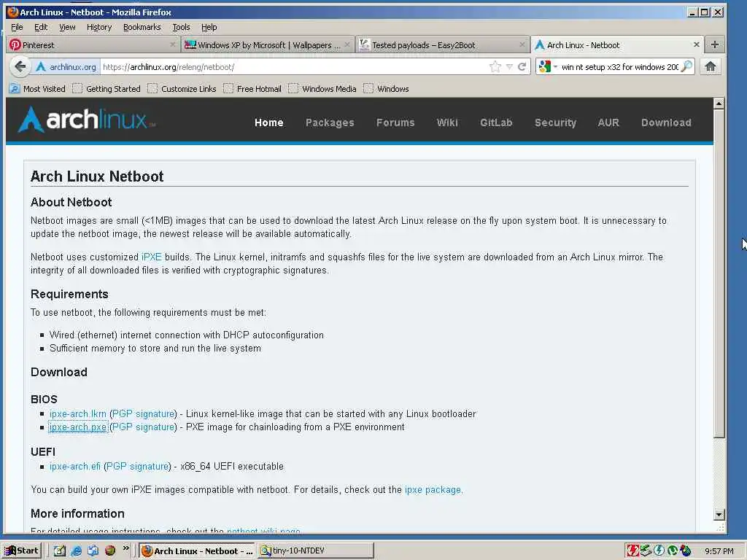Viewport: 747px width, 560px height.
Task: Open the Edit menu
Action: pos(41,27)
